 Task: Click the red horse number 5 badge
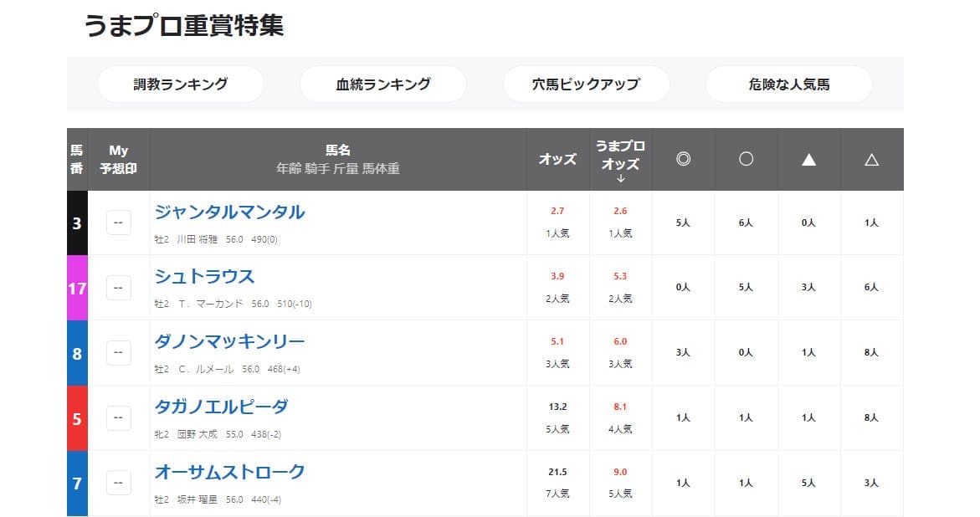tap(77, 418)
